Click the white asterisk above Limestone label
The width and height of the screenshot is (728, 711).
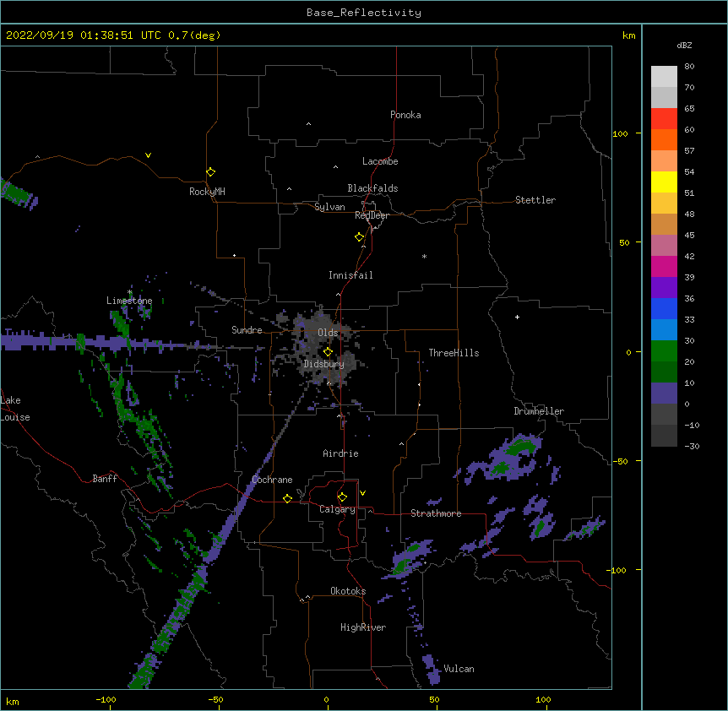(129, 292)
